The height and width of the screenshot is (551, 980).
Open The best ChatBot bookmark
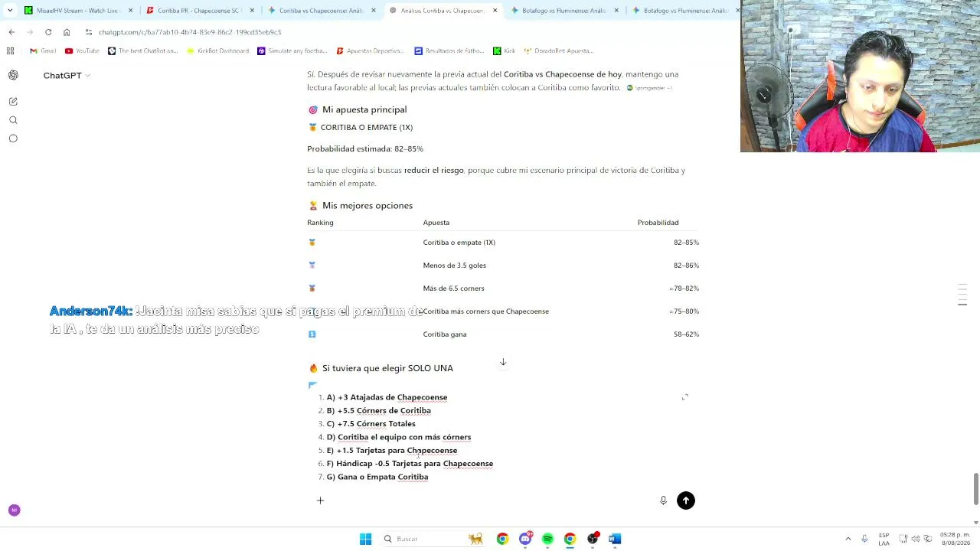[x=143, y=51]
